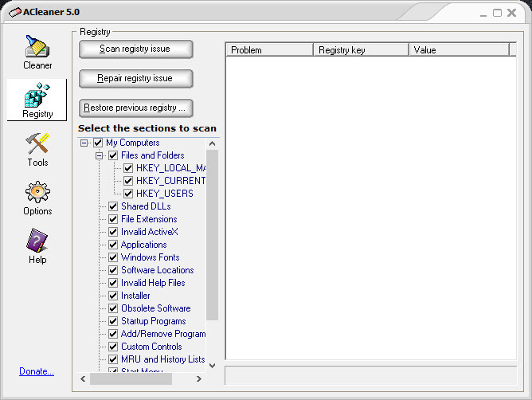Click the ACleaner eraser logo icon

pyautogui.click(x=14, y=13)
